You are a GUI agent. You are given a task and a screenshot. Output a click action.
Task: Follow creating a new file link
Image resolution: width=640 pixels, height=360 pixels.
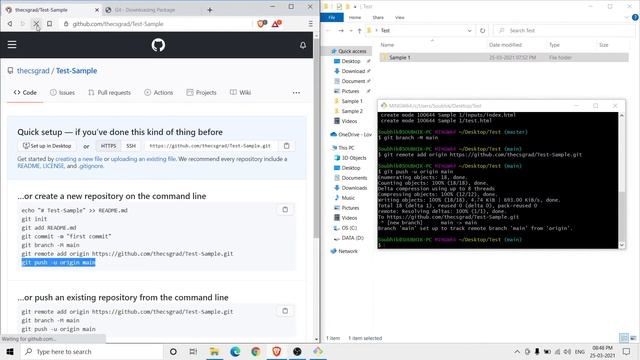79,159
